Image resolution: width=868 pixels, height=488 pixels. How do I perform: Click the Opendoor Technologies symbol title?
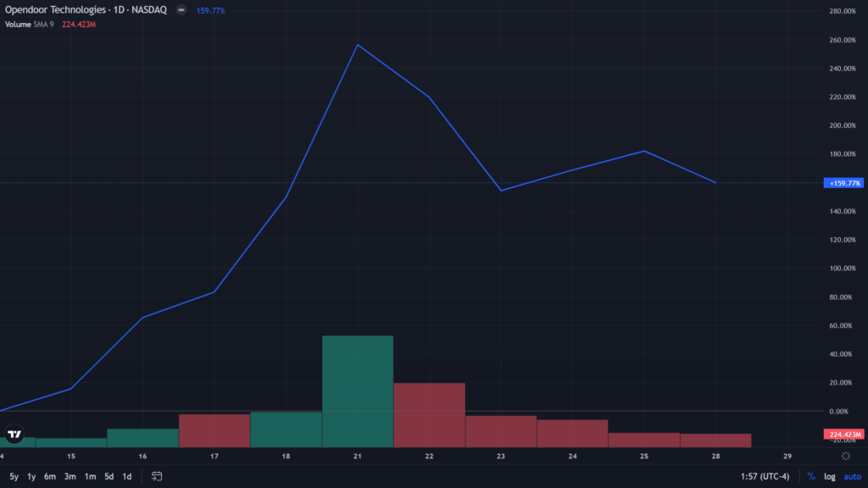86,10
